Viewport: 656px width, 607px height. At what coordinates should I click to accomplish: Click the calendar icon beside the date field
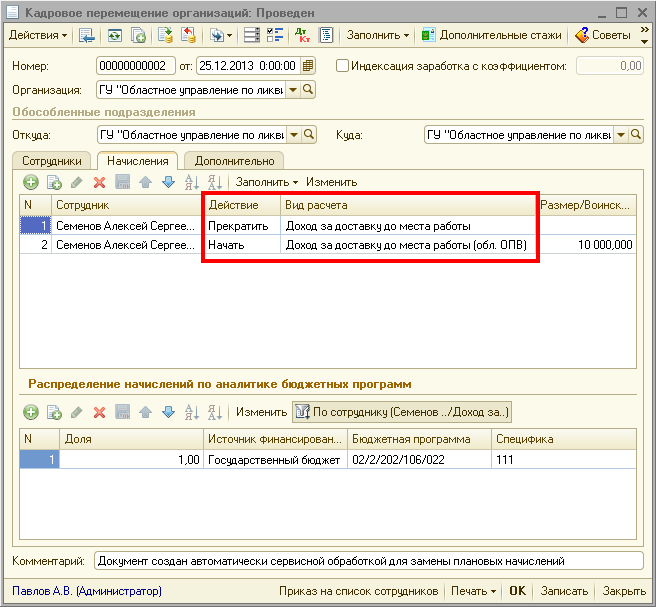pos(308,66)
